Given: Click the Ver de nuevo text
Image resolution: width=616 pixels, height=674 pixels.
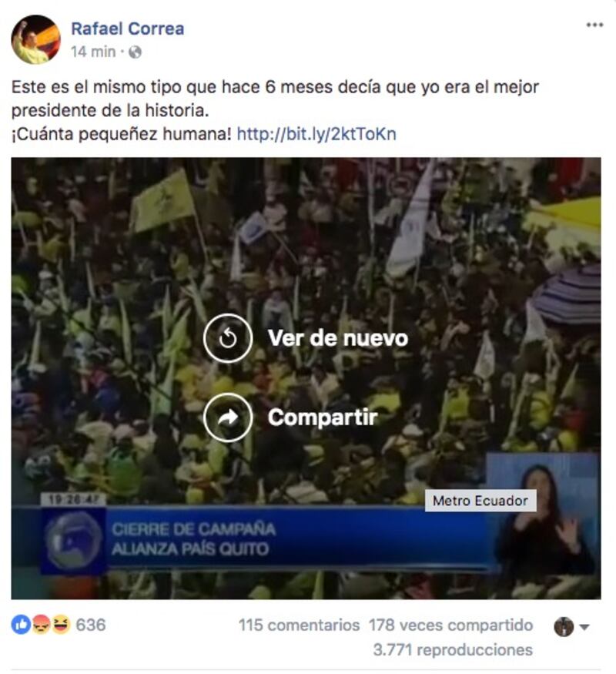Looking at the screenshot, I should click(337, 338).
